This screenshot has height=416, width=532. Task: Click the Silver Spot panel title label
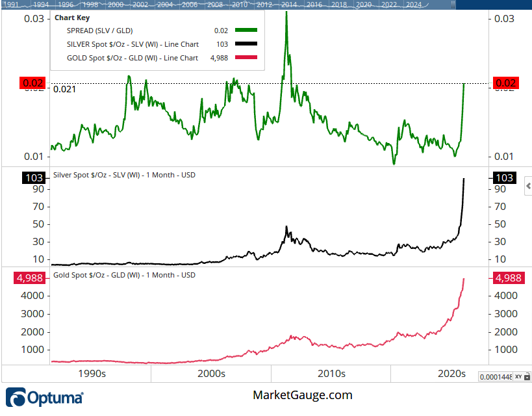[124, 175]
